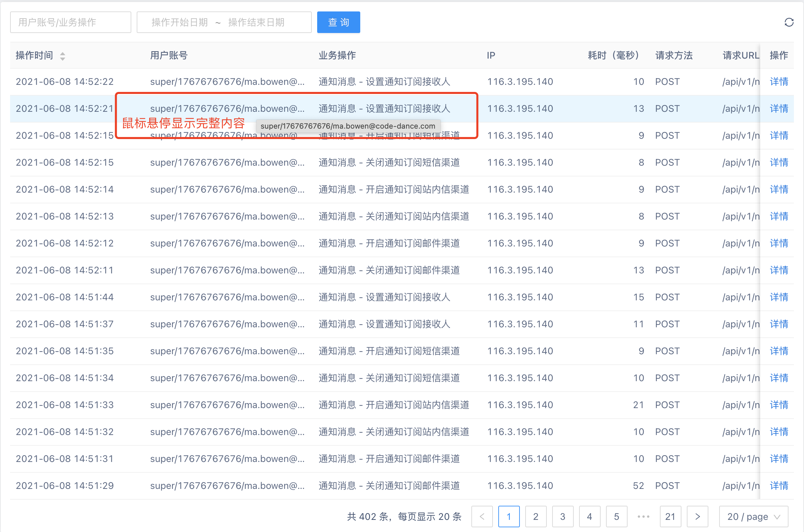Open 详情 for first 14:52:15 row

click(779, 136)
